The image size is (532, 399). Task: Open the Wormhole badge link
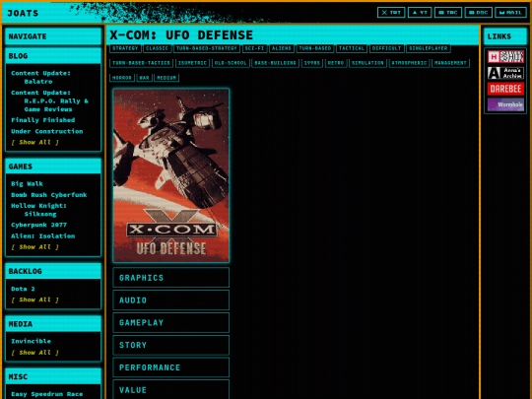coord(505,104)
